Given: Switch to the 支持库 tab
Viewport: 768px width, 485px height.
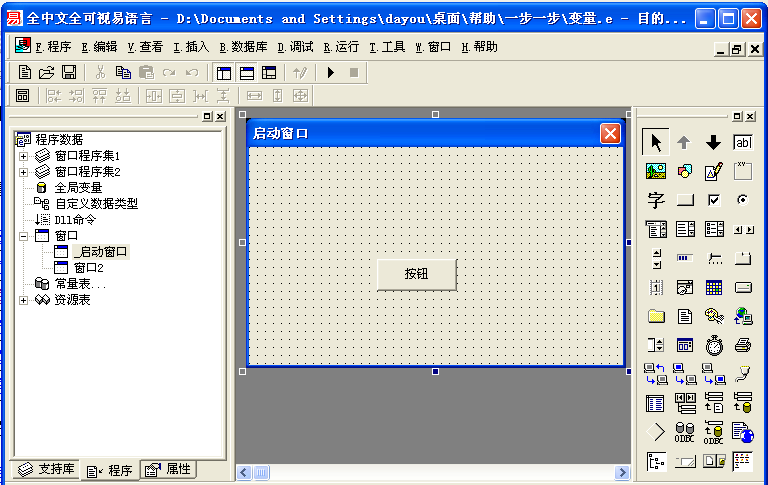Looking at the screenshot, I should [46, 469].
